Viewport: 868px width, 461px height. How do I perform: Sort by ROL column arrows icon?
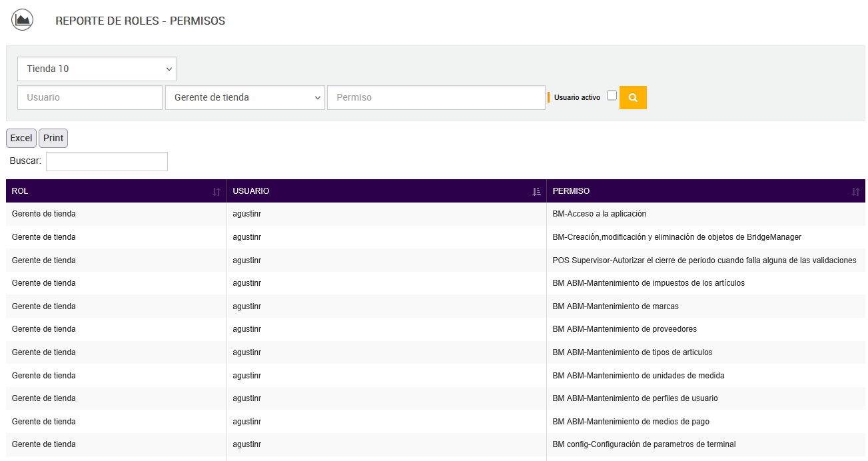point(217,192)
